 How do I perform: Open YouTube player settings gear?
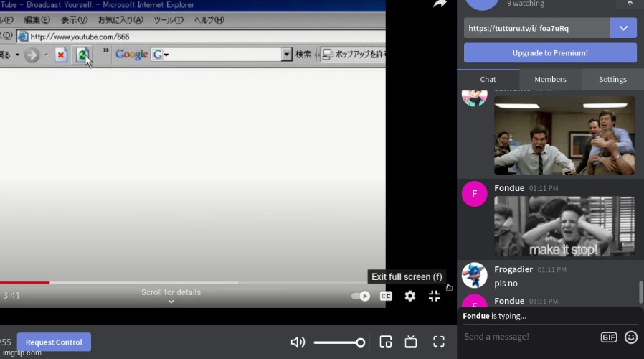(x=410, y=296)
